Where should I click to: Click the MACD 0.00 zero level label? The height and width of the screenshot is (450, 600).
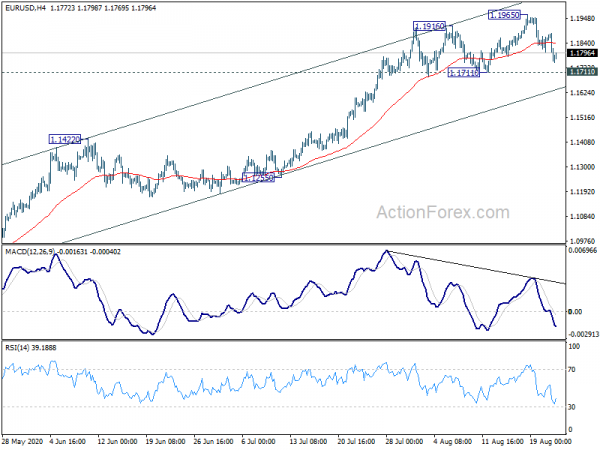[575, 312]
